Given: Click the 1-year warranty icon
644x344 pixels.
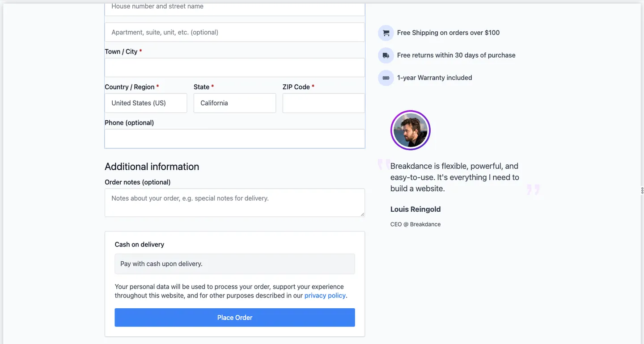Looking at the screenshot, I should 386,78.
